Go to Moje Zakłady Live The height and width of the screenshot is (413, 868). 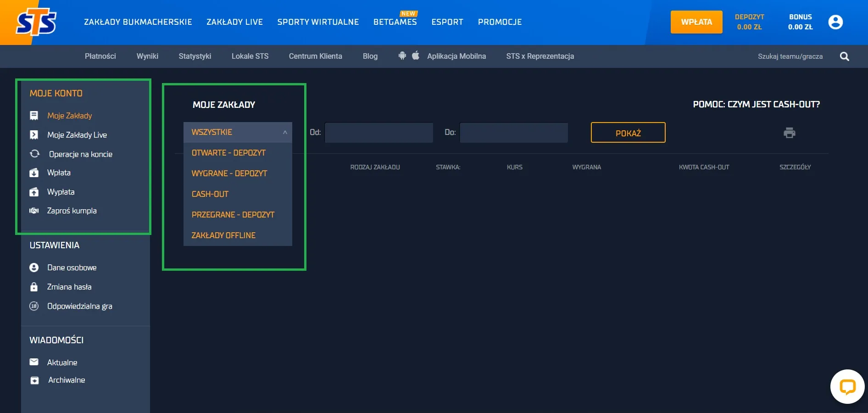[x=77, y=135]
